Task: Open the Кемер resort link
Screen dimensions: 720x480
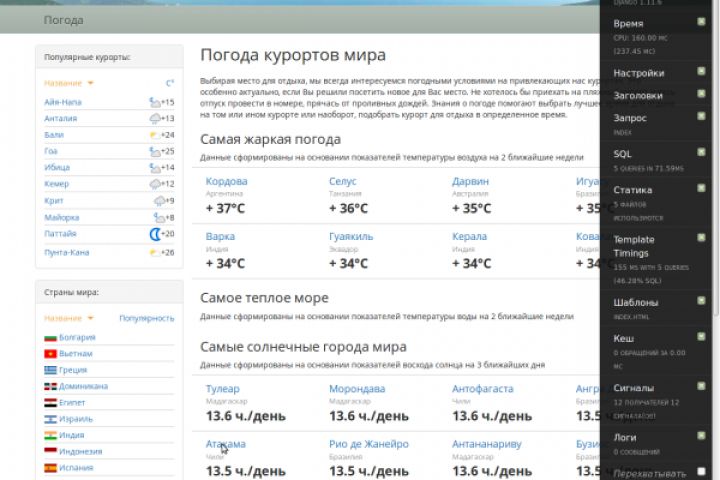Action: [x=56, y=184]
